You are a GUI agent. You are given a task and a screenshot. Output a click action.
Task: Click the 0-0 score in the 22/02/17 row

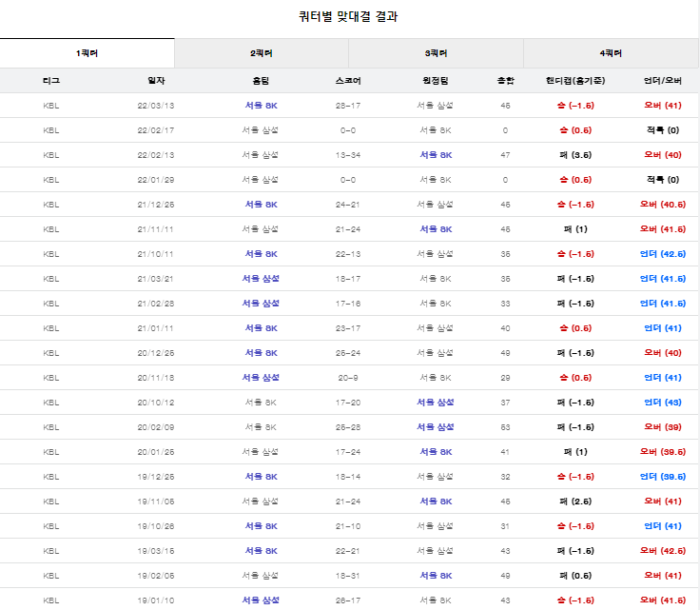point(348,130)
